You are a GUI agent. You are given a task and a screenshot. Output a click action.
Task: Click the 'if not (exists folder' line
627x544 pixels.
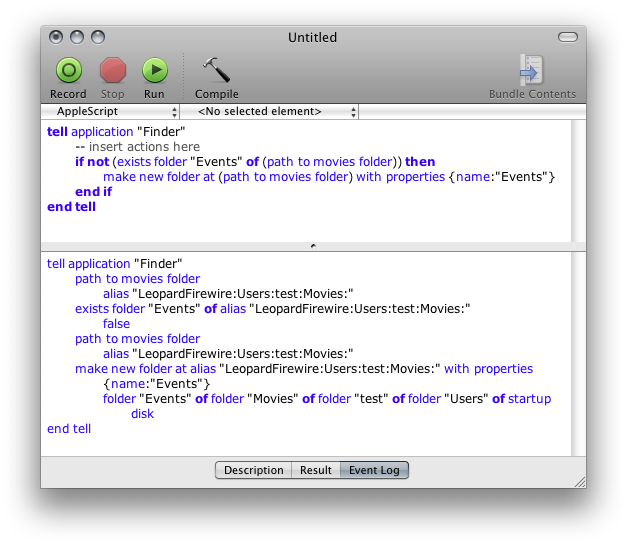pyautogui.click(x=255, y=162)
